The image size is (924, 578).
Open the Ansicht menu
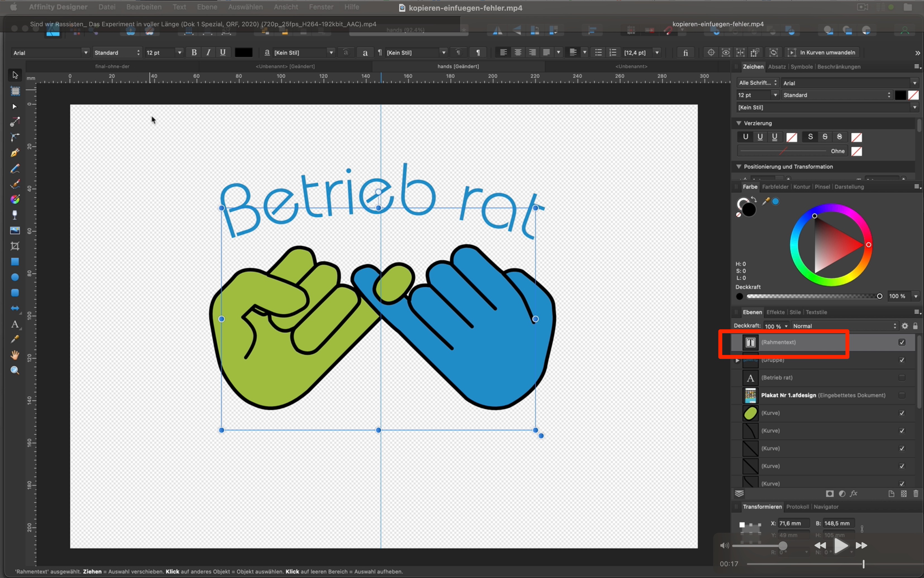pyautogui.click(x=286, y=7)
